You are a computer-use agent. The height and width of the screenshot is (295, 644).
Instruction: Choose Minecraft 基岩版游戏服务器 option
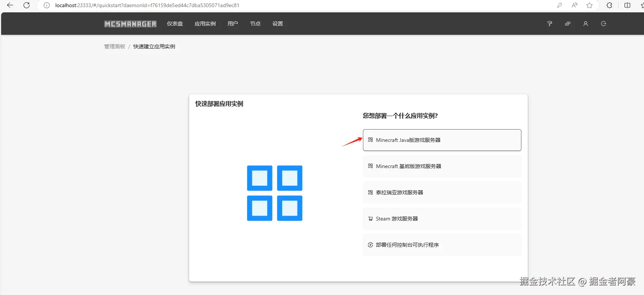[442, 166]
